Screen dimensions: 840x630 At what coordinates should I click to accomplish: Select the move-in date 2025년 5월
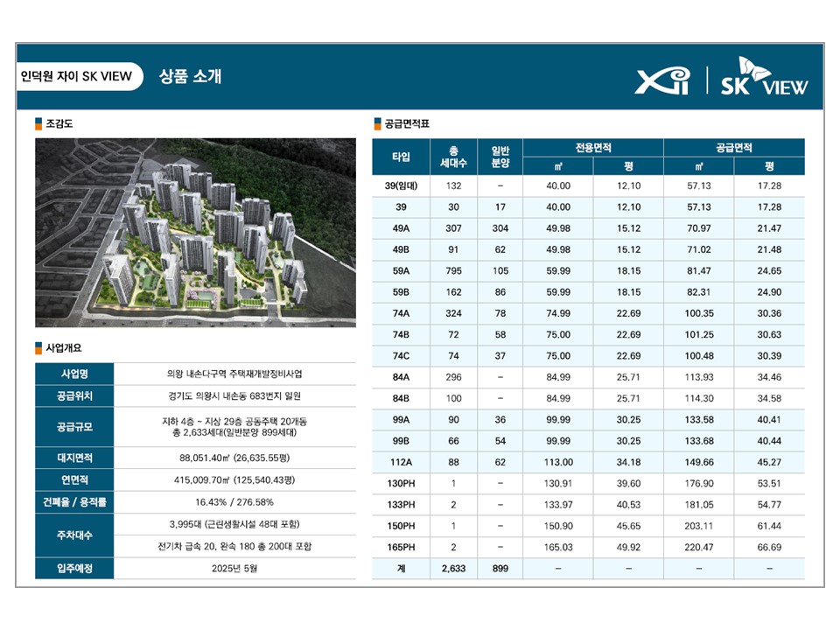coord(234,569)
